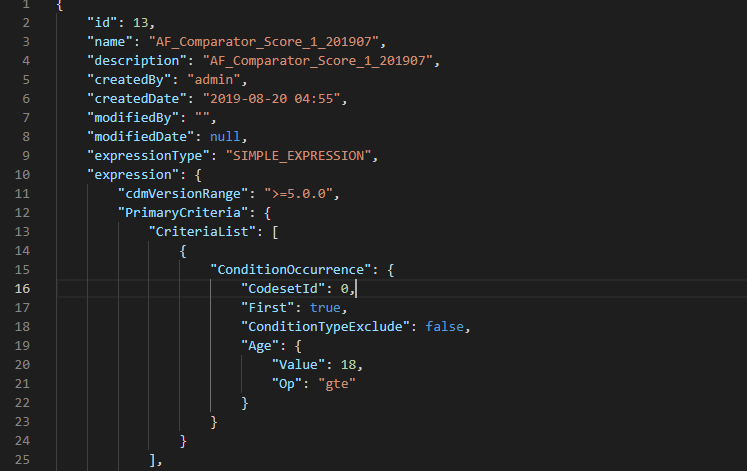The height and width of the screenshot is (471, 747).
Task: Click the closing brace on line 24
Action: pyautogui.click(x=183, y=441)
